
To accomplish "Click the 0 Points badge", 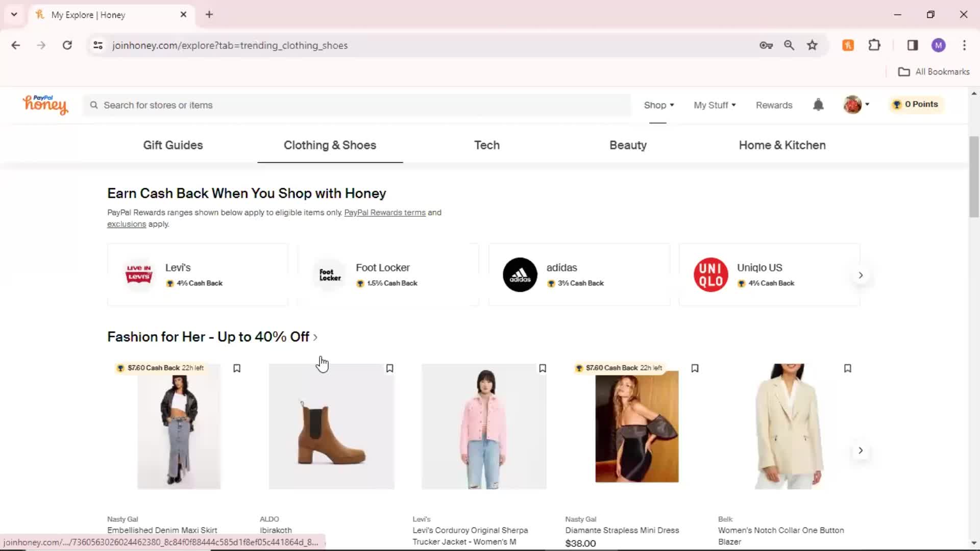I will pyautogui.click(x=916, y=104).
